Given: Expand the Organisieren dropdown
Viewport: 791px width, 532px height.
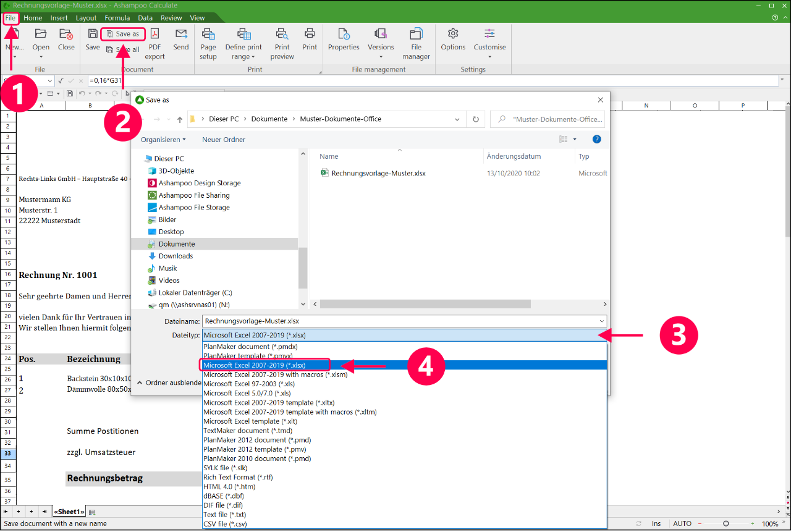Looking at the screenshot, I should [x=163, y=140].
